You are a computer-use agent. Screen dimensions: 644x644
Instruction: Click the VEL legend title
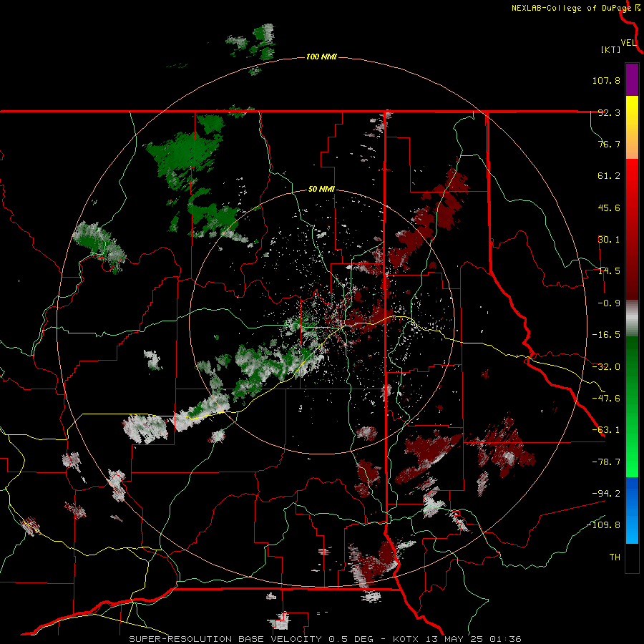point(628,43)
